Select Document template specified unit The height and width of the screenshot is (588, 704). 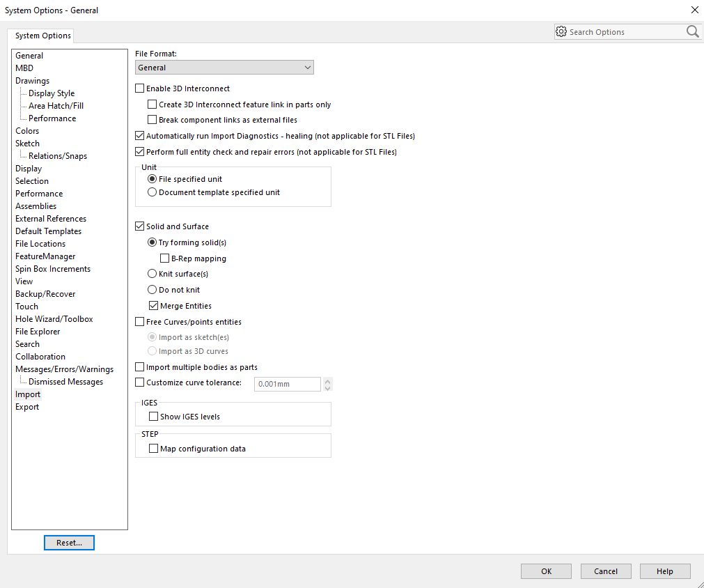152,192
